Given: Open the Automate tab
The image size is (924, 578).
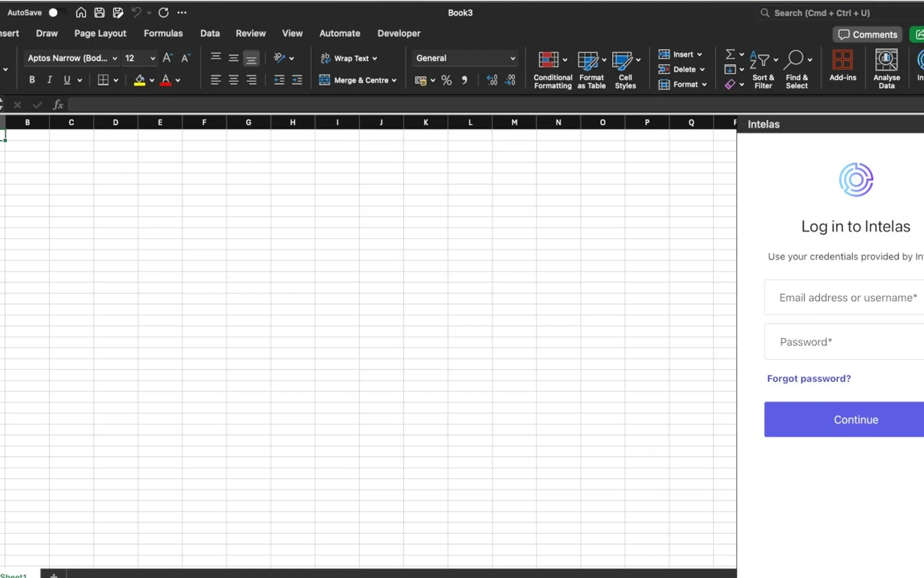Looking at the screenshot, I should pos(340,34).
